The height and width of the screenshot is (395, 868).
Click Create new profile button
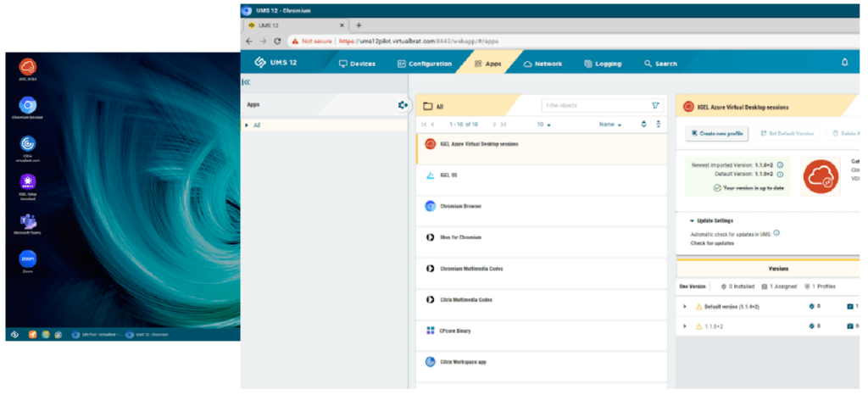pyautogui.click(x=717, y=133)
